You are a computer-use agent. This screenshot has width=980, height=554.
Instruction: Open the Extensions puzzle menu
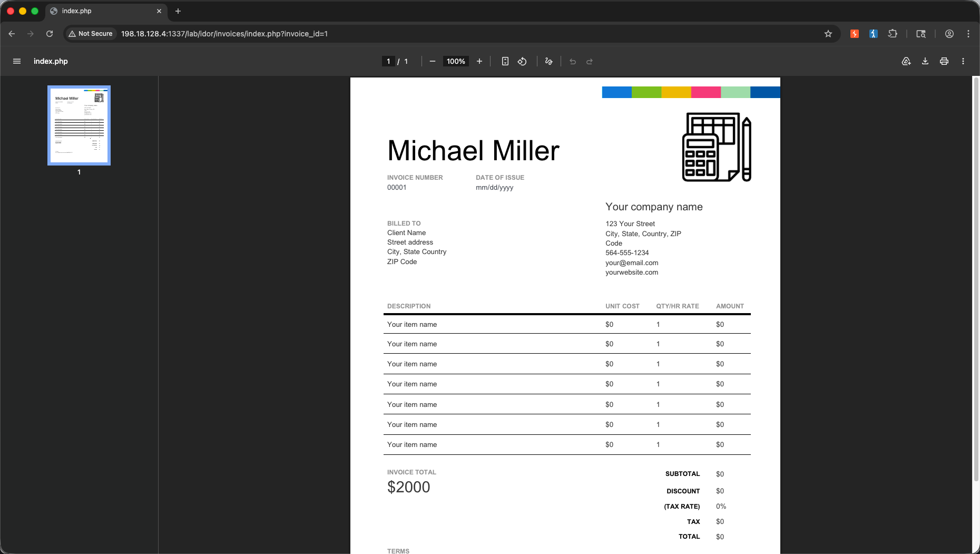point(893,34)
